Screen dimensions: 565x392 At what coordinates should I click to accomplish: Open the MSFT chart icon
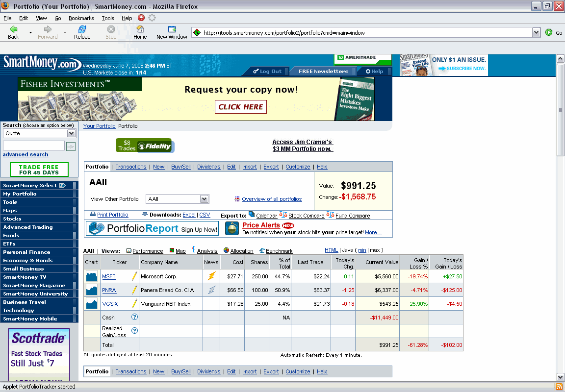(x=92, y=276)
